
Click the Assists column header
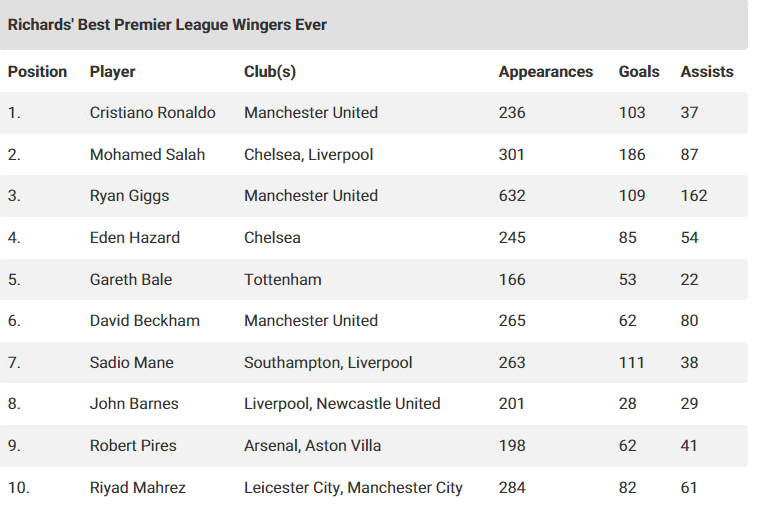(707, 71)
